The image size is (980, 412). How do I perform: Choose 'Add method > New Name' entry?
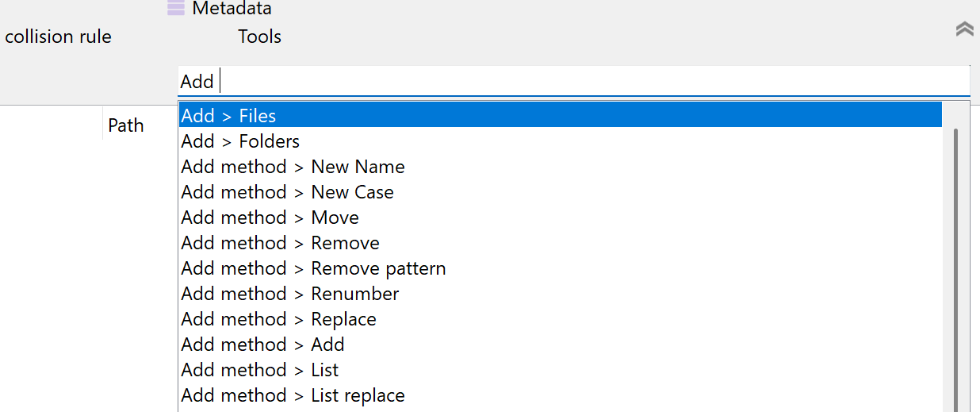click(293, 167)
